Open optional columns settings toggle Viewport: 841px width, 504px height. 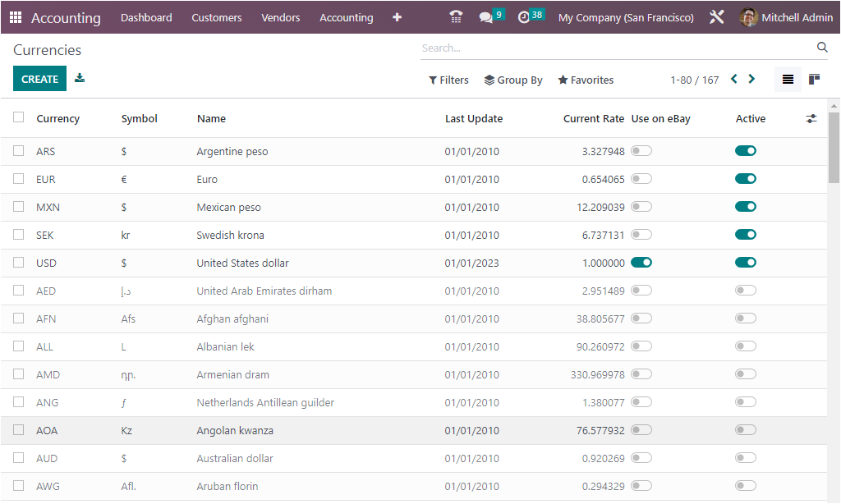pos(811,118)
